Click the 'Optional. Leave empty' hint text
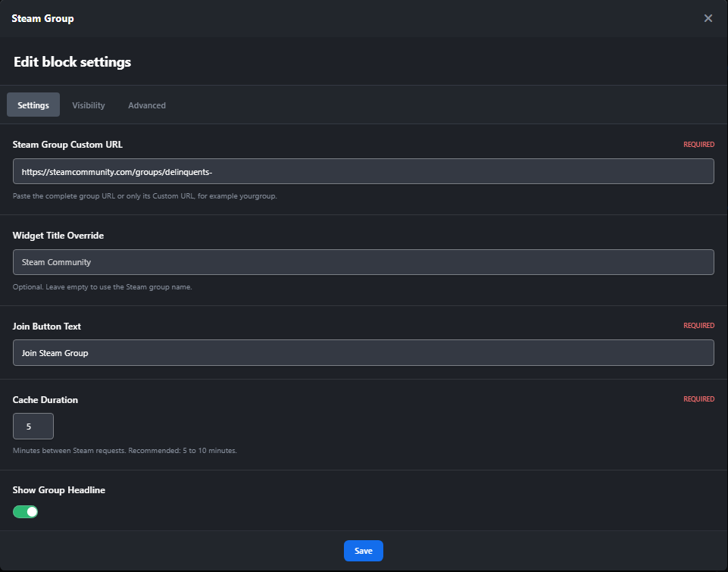728x572 pixels. (x=102, y=287)
